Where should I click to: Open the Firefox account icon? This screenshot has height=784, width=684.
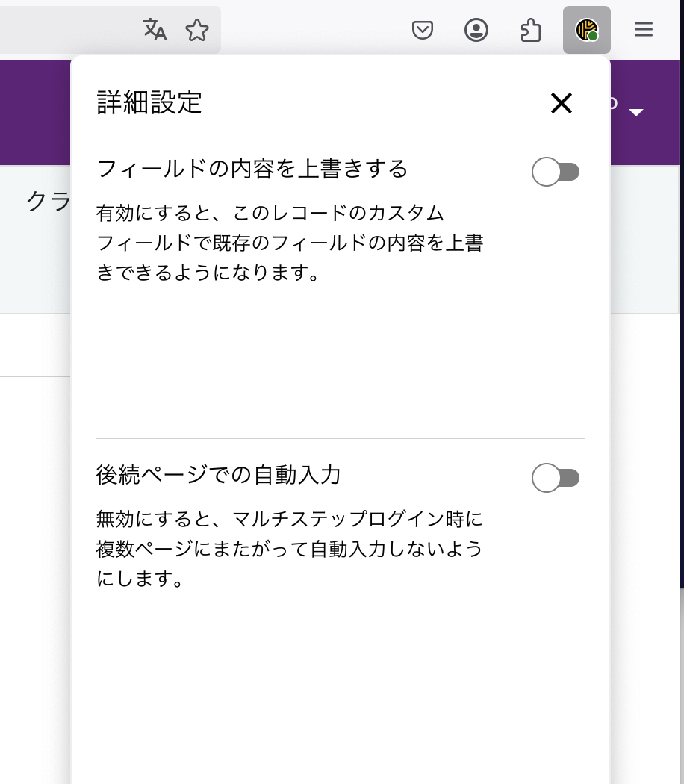tap(476, 30)
